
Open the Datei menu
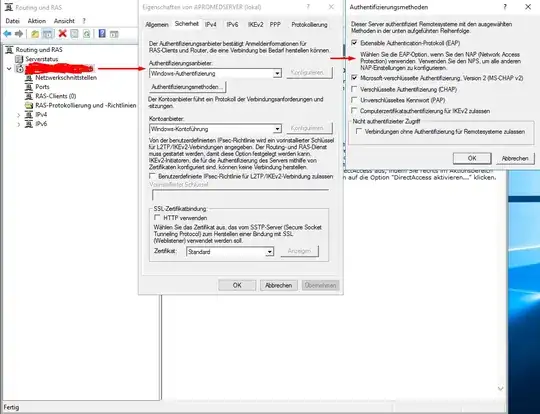tap(12, 21)
